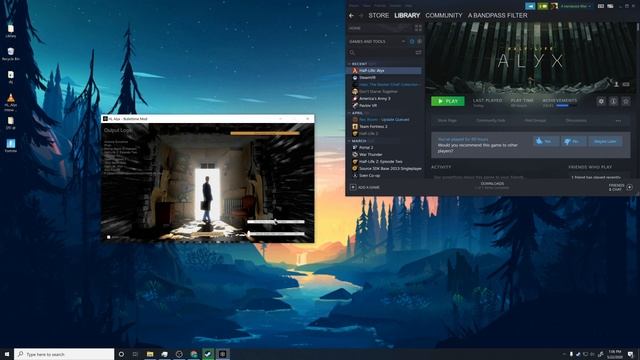This screenshot has width=640, height=360.
Task: Click the Steam user avatar at top
Action: coord(554,6)
